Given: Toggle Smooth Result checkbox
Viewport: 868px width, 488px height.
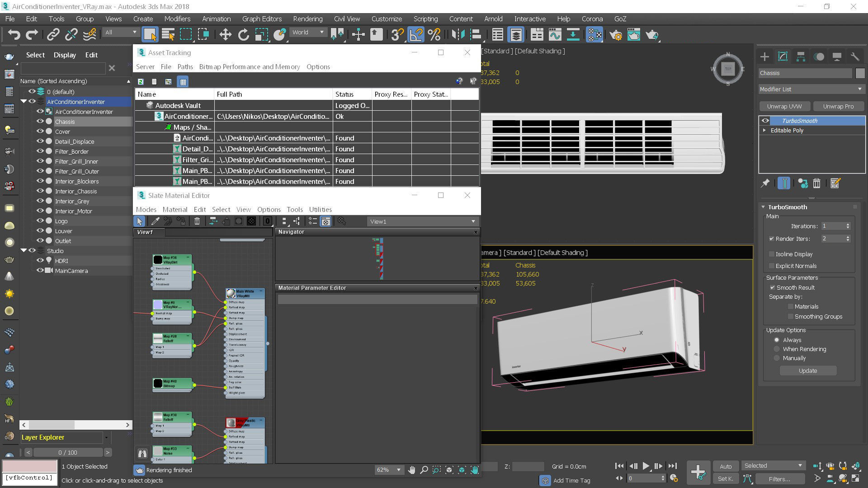Looking at the screenshot, I should pos(773,287).
